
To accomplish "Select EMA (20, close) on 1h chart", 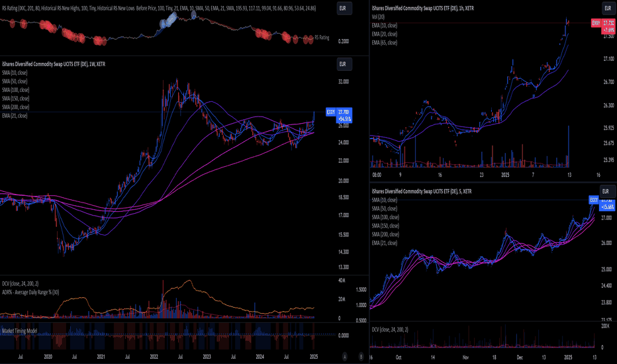I will [385, 34].
